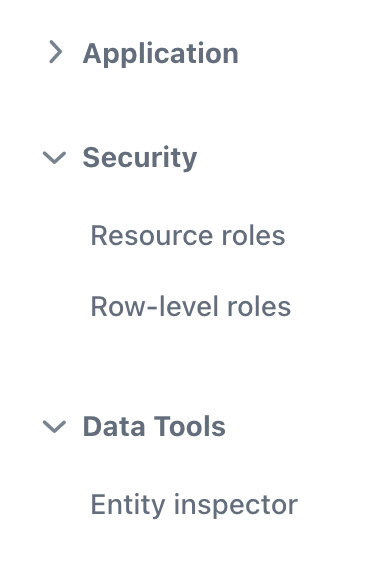Viewport: 370px width, 562px height.
Task: Toggle the Application group open state
Action: [55, 52]
